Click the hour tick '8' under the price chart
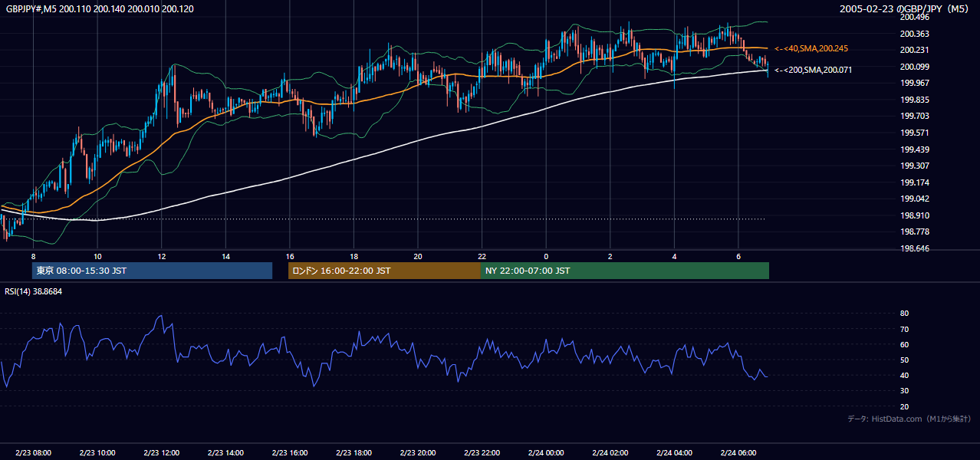Screen dimensions: 980x460 point(33,256)
